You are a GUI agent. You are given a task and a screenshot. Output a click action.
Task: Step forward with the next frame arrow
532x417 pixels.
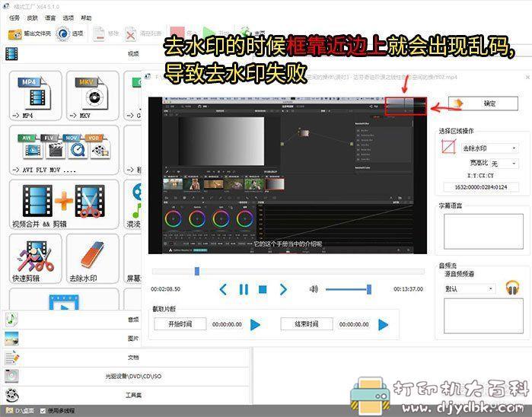pyautogui.click(x=283, y=289)
